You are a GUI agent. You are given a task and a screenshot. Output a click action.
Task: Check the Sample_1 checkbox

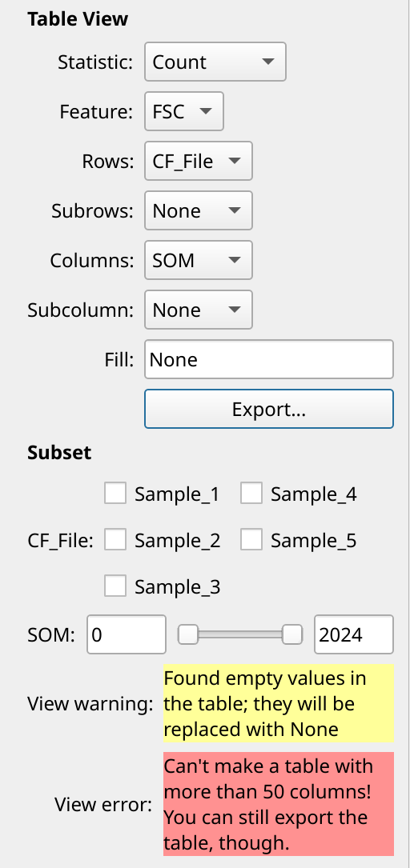click(x=115, y=494)
